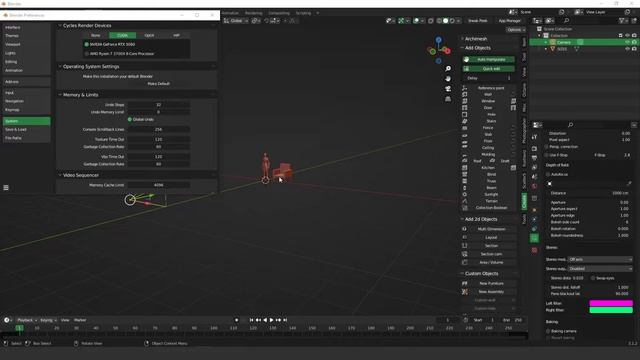Play the timeline animation
This screenshot has height=360, width=640.
271,320
